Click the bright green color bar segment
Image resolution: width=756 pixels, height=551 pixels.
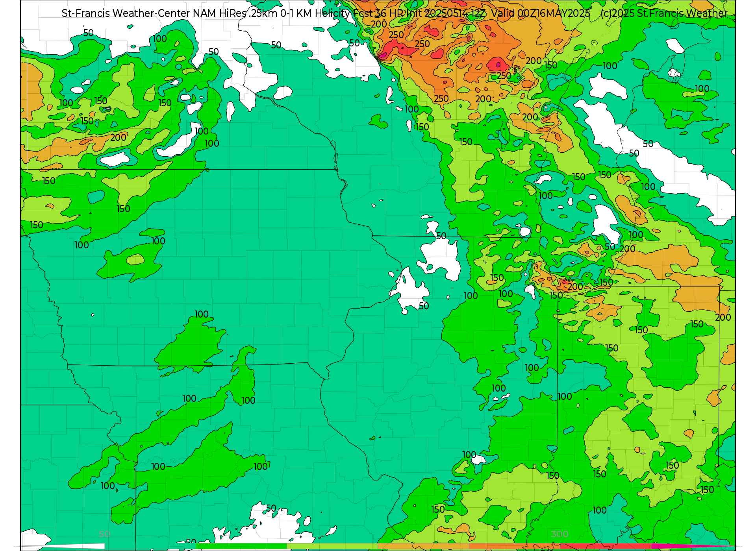(241, 546)
